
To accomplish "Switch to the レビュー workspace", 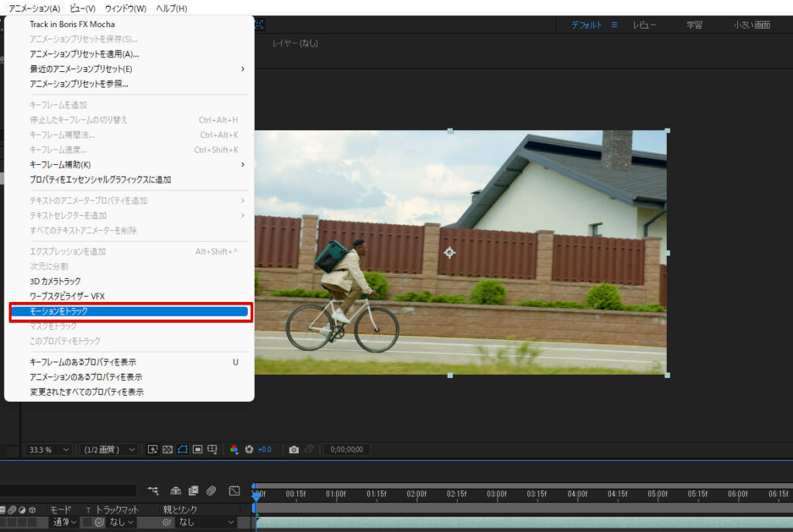I will point(644,25).
